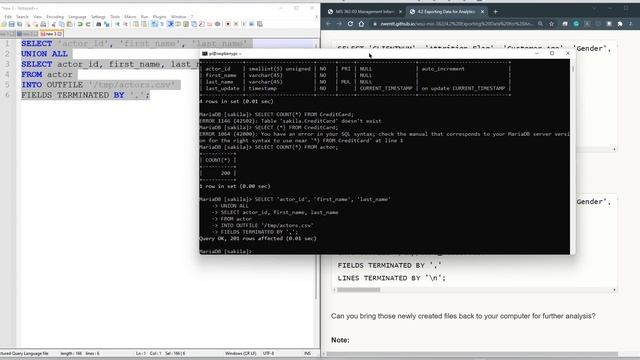
Task: Open the Search menu in Notepad++
Action: pyautogui.click(x=22, y=17)
